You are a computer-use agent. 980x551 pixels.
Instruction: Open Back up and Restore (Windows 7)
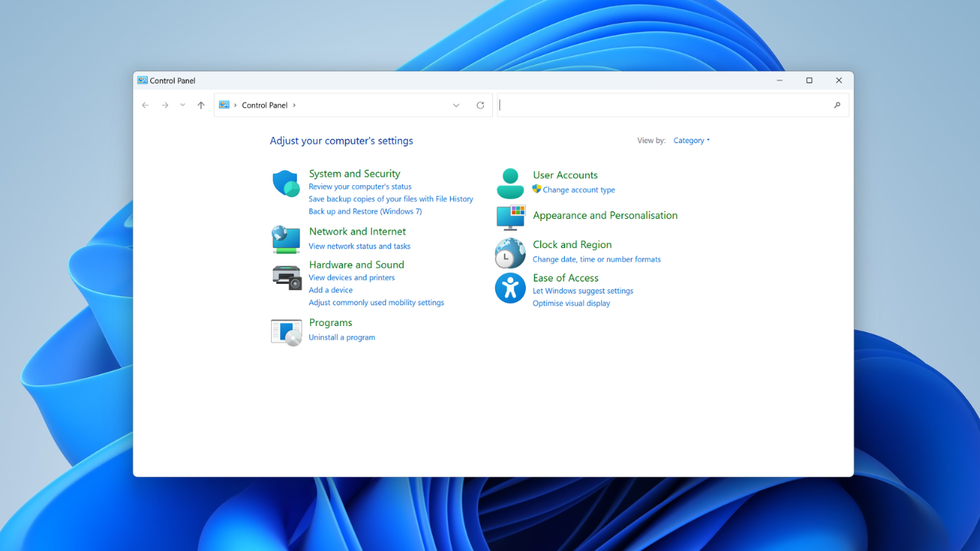click(365, 211)
